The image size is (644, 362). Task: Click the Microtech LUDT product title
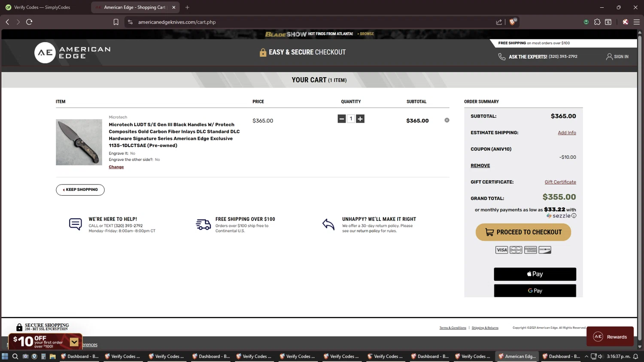174,135
